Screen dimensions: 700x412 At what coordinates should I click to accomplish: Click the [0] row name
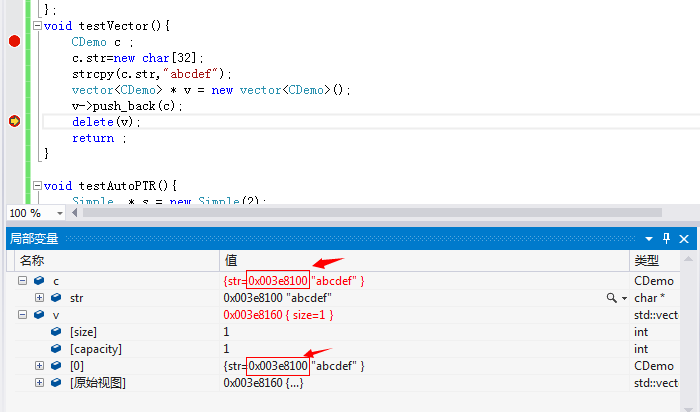(76, 366)
